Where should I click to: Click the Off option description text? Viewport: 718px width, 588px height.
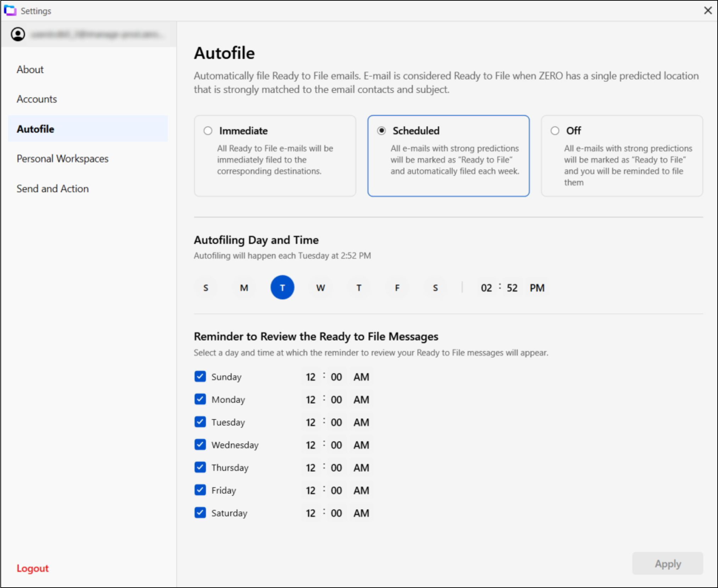click(x=628, y=165)
